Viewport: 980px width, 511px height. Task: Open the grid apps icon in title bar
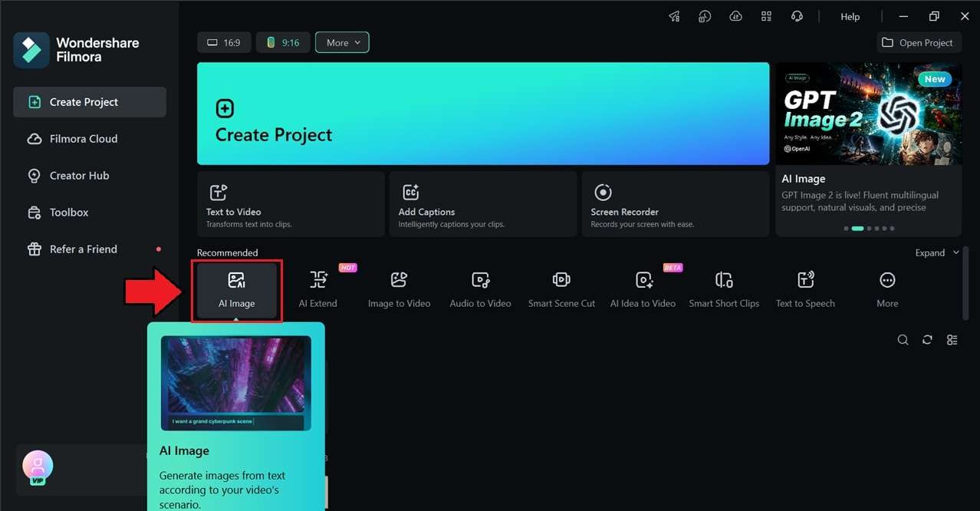coord(766,16)
